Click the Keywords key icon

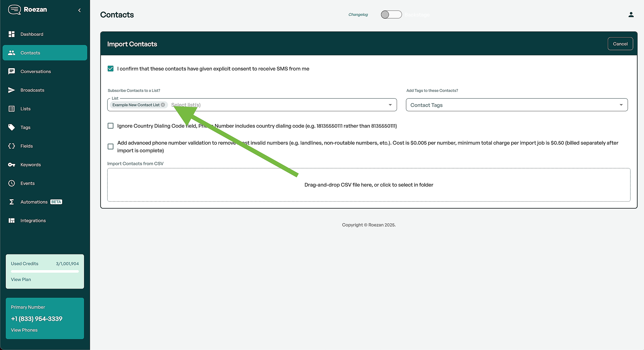click(12, 165)
